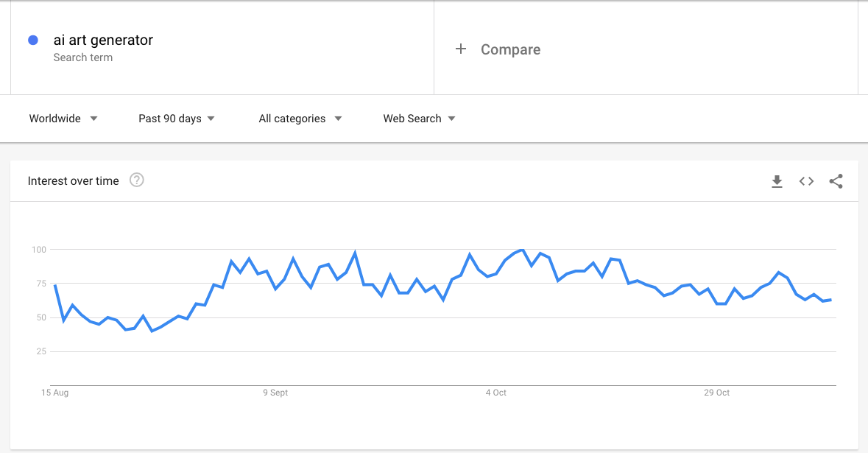Download the Interest over time CSV
868x453 pixels.
pyautogui.click(x=777, y=181)
